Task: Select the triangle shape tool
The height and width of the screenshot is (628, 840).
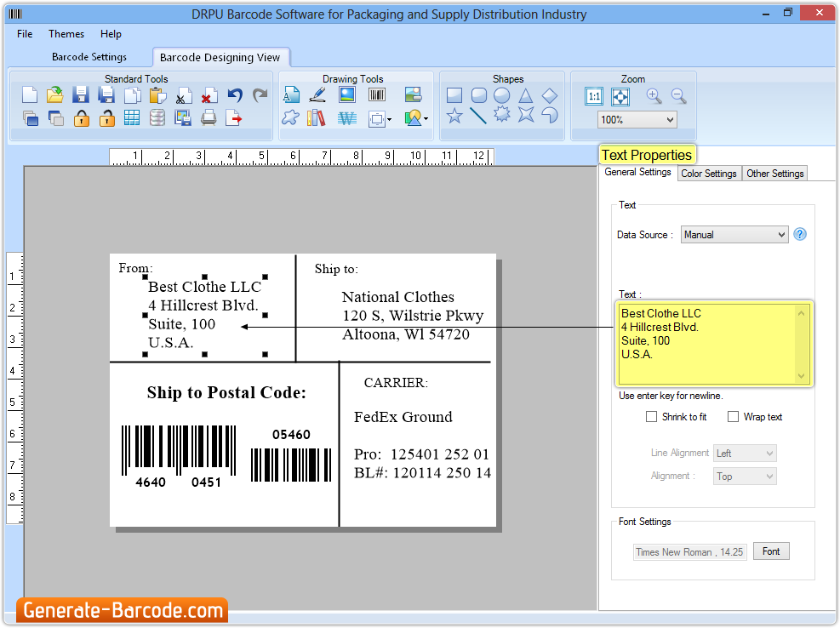Action: (526, 95)
